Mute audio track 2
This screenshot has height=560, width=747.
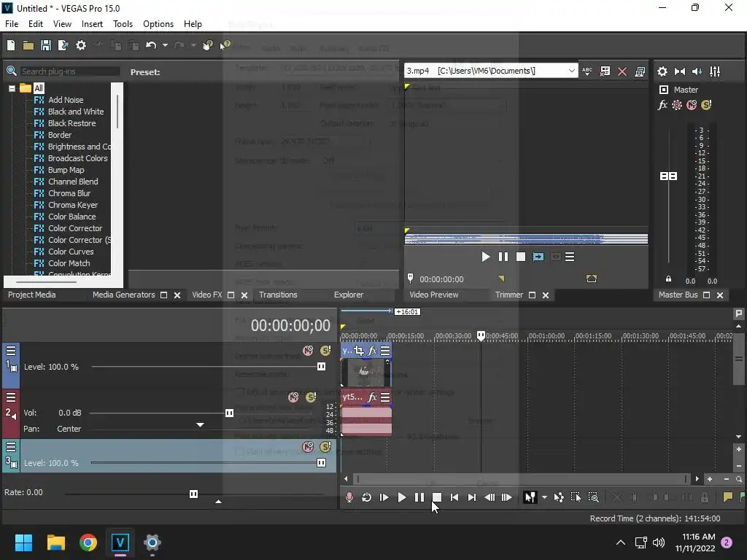click(293, 397)
